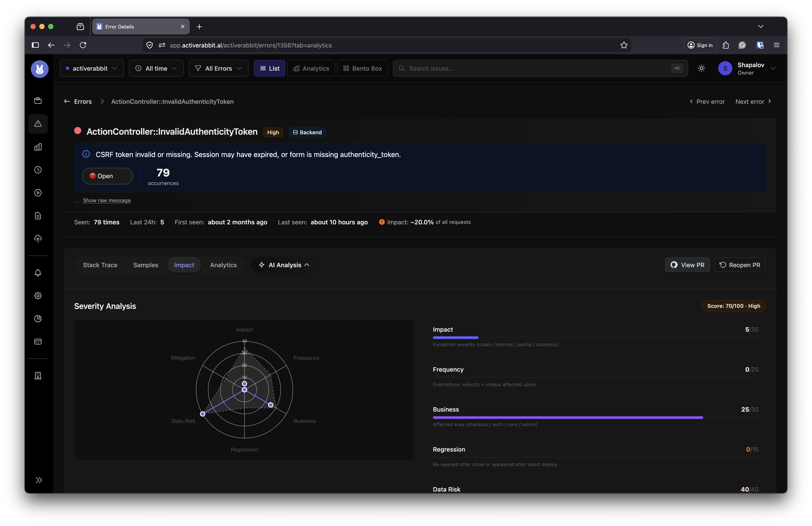Open the gear settings icon in sidebar

point(38,296)
